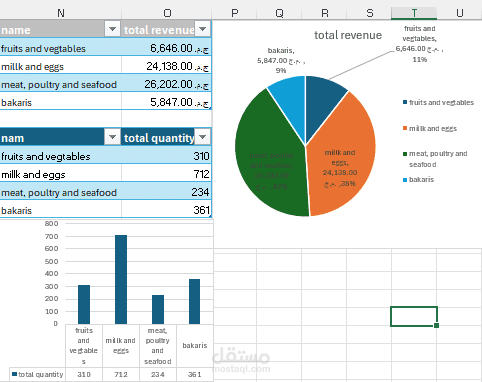The height and width of the screenshot is (382, 482).
Task: Select column R header
Action: pos(324,13)
